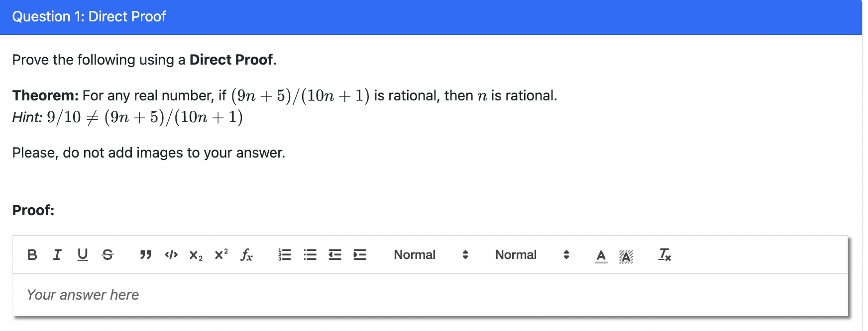The width and height of the screenshot is (868, 331).
Task: Decrease indentation of the answer text
Action: pyautogui.click(x=334, y=255)
